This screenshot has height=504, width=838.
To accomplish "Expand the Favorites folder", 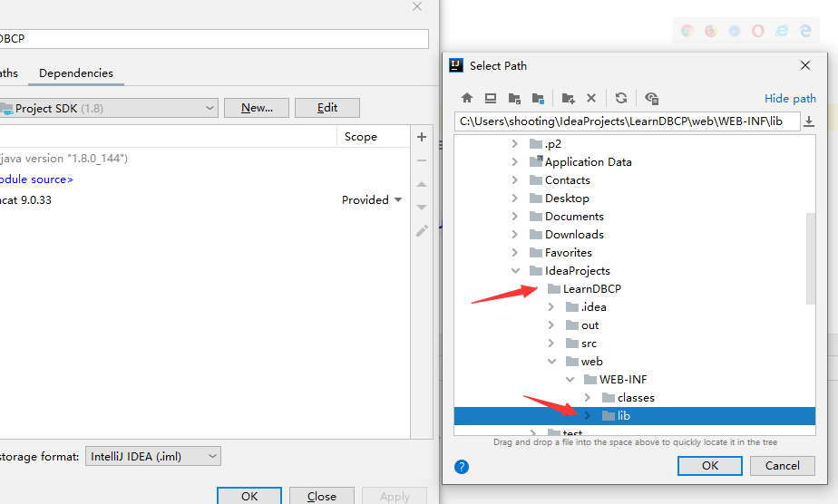I will click(x=514, y=253).
